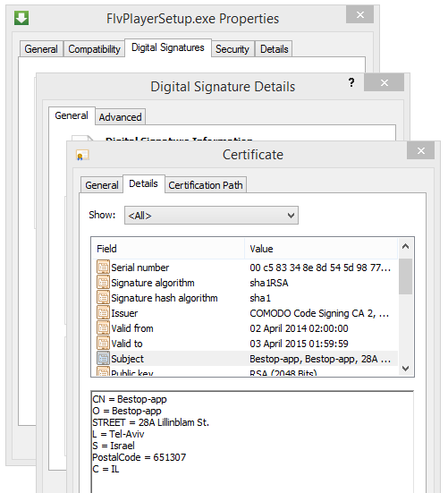The width and height of the screenshot is (448, 493).
Task: Click '02 April 2014 02:00:00' value
Action: coord(299,328)
